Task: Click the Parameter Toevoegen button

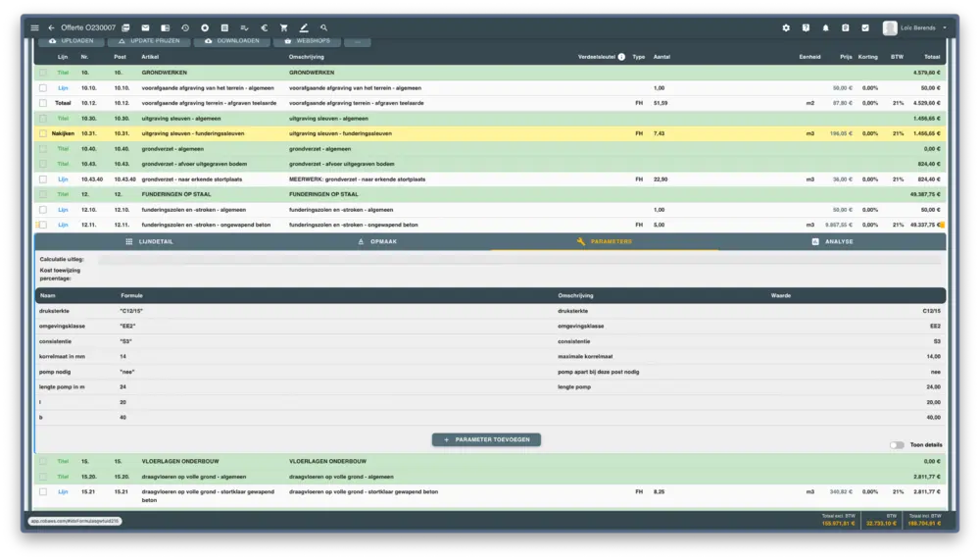Action: [x=486, y=439]
